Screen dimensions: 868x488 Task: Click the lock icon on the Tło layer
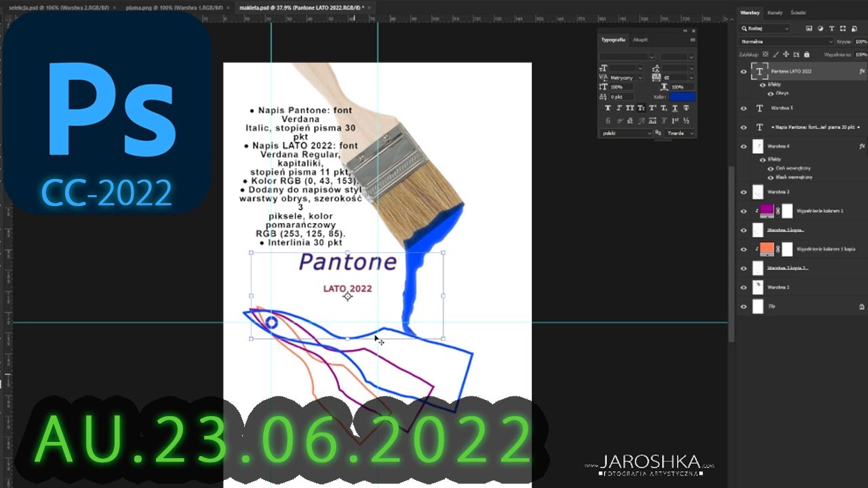(862, 307)
